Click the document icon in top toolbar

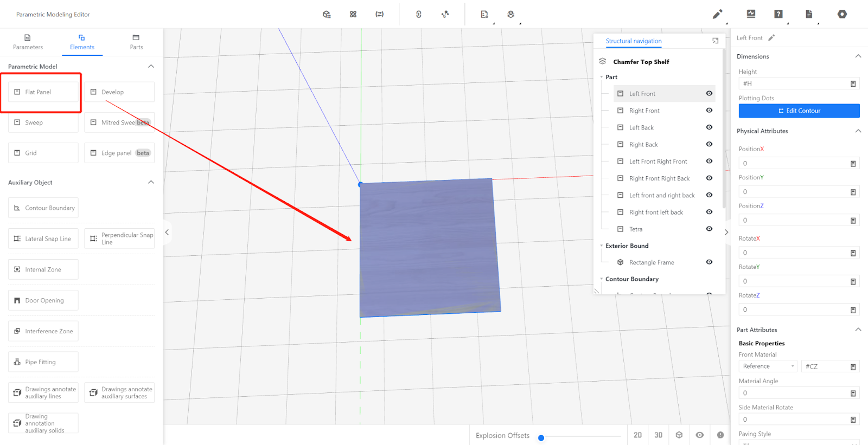[808, 14]
